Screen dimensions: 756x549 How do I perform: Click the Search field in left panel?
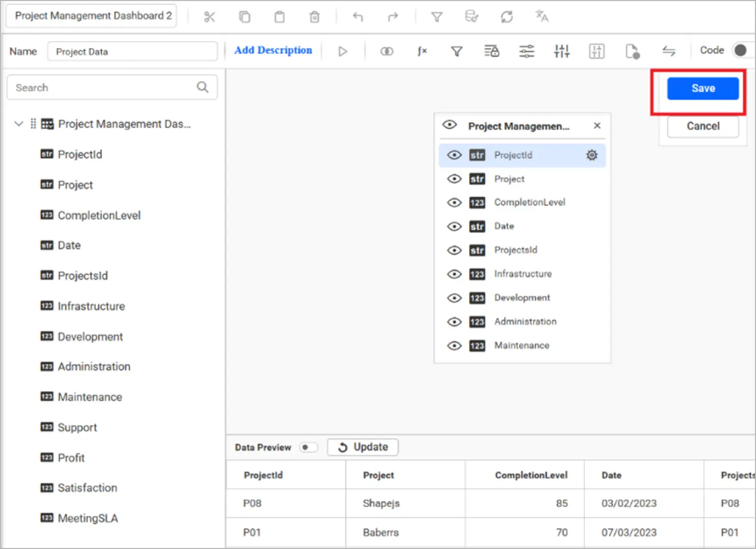tap(112, 88)
